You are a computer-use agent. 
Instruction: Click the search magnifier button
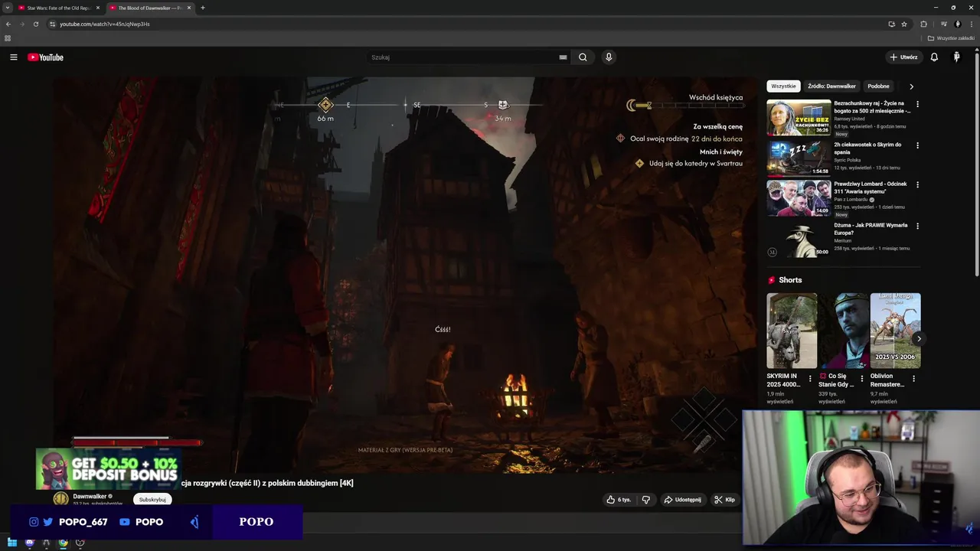(x=583, y=57)
